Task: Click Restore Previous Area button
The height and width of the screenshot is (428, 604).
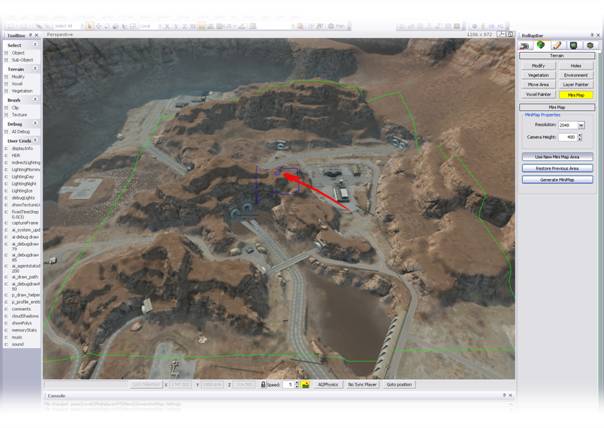Action: tap(557, 168)
